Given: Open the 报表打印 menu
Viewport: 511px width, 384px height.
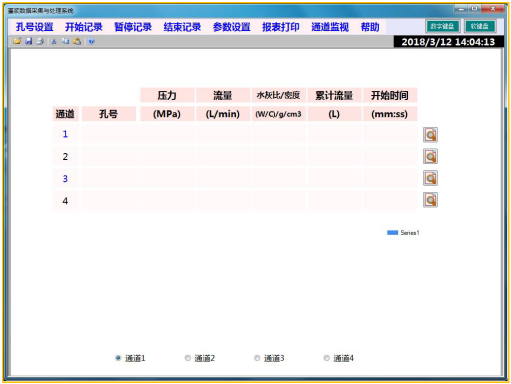Looking at the screenshot, I should [x=281, y=27].
